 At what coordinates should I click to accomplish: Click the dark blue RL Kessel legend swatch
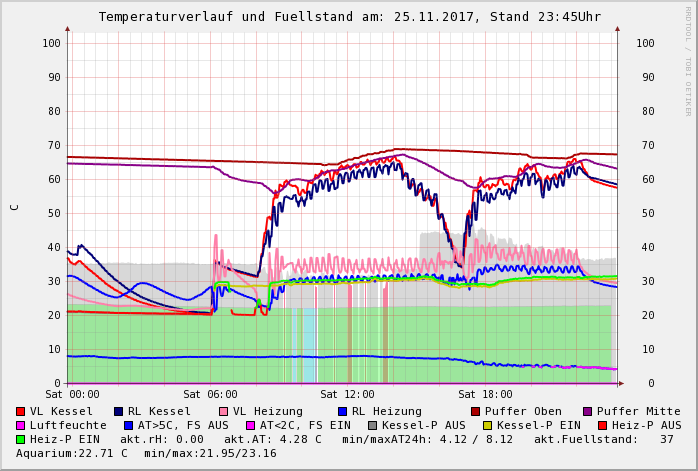coord(118,412)
